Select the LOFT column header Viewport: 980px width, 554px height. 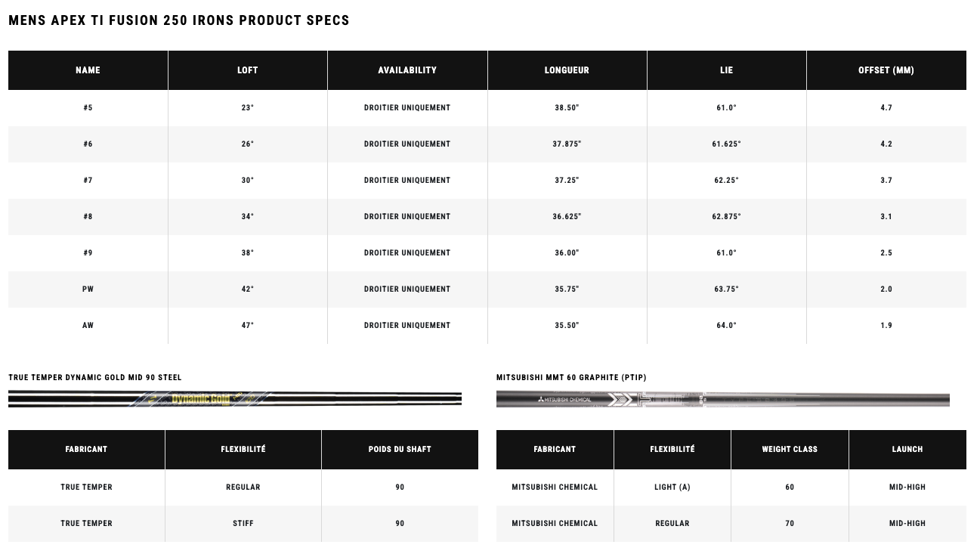click(x=248, y=70)
